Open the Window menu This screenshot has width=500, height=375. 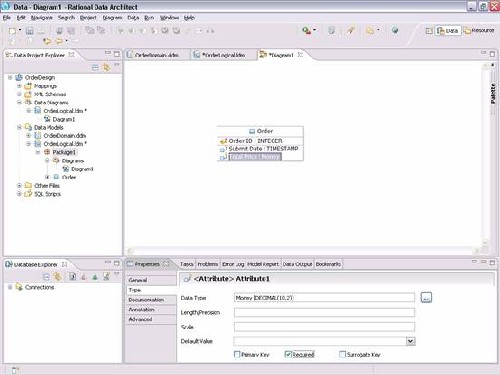click(x=169, y=18)
